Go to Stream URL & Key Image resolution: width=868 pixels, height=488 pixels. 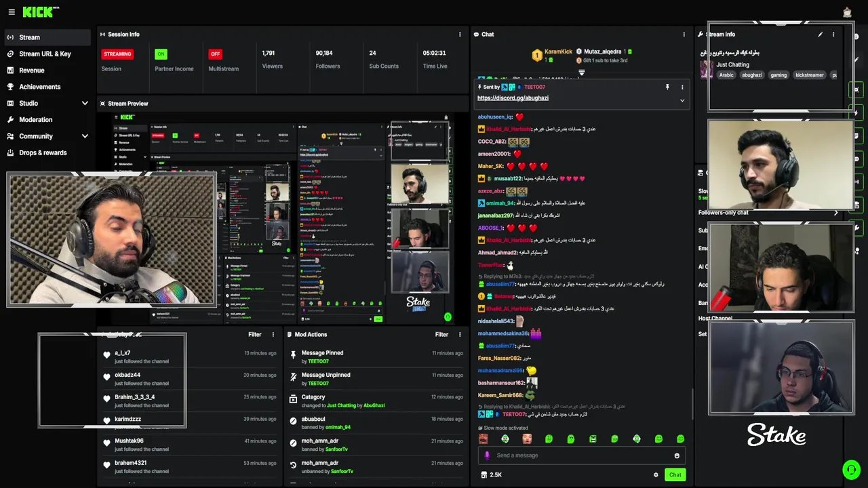(45, 54)
